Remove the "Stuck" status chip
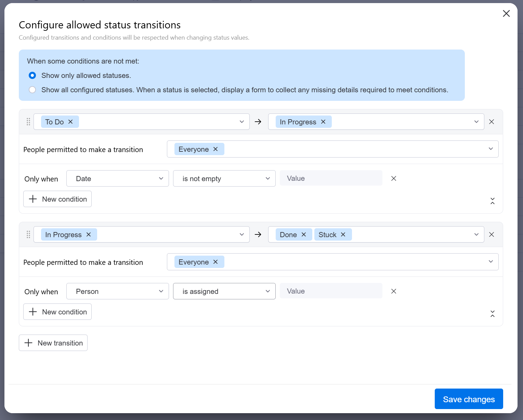Image resolution: width=523 pixels, height=420 pixels. (x=343, y=234)
